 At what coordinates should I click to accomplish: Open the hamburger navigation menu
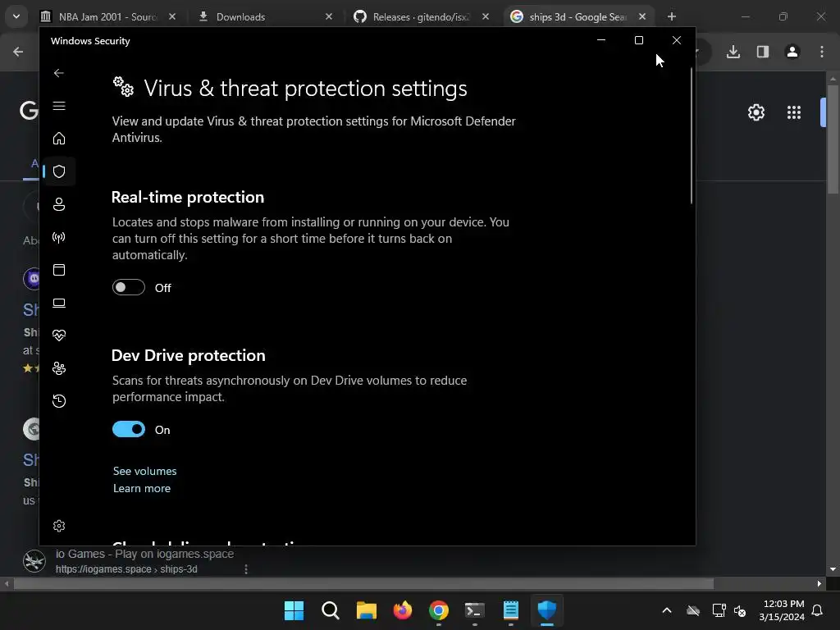(59, 106)
